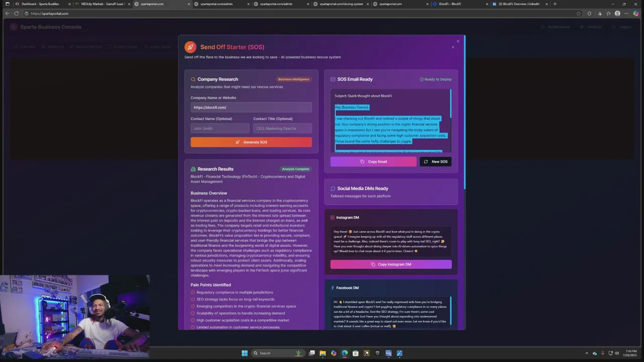644x362 pixels.
Task: Click 'Limited automation in customer service processes'
Action: click(x=238, y=327)
